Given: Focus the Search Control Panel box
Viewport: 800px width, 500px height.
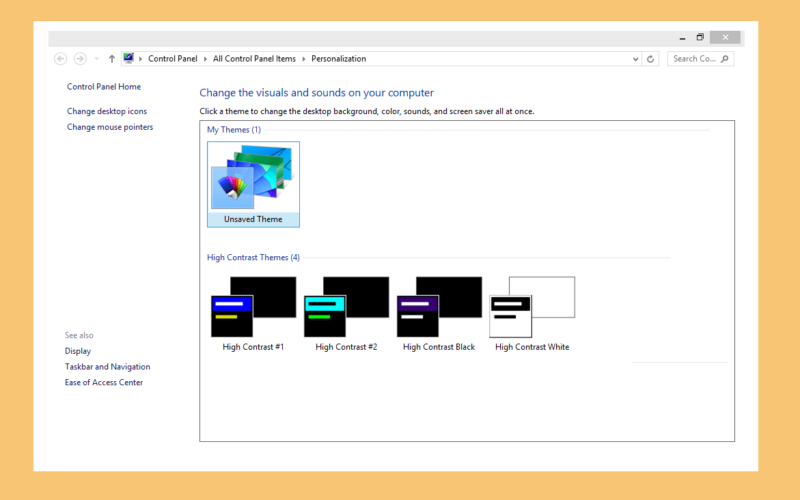Looking at the screenshot, I should pos(701,59).
